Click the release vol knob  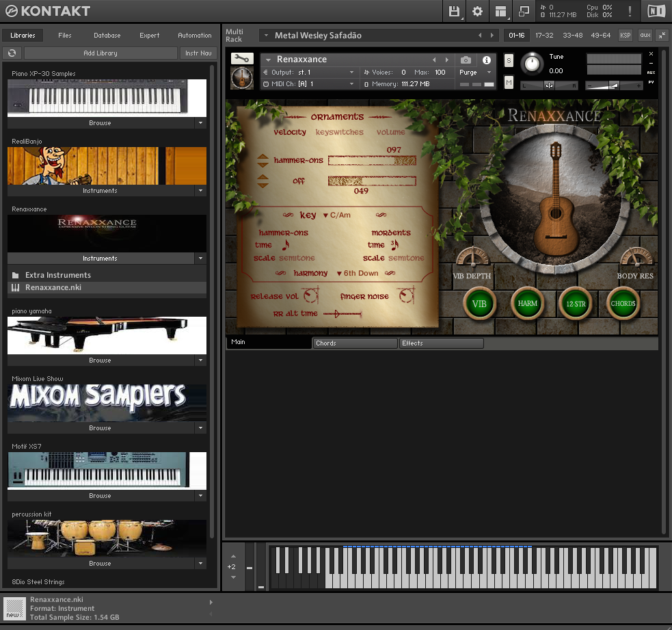click(x=311, y=296)
